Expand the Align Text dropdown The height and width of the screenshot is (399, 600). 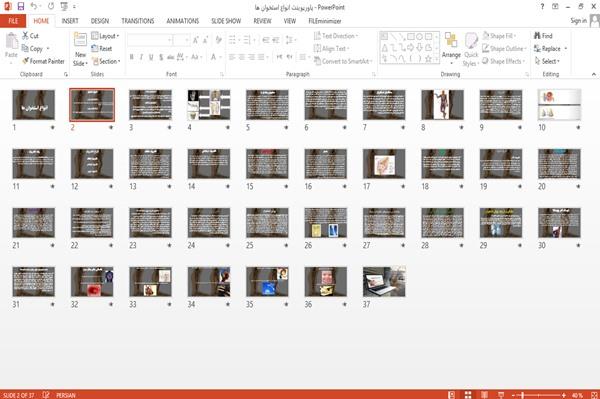coord(331,49)
